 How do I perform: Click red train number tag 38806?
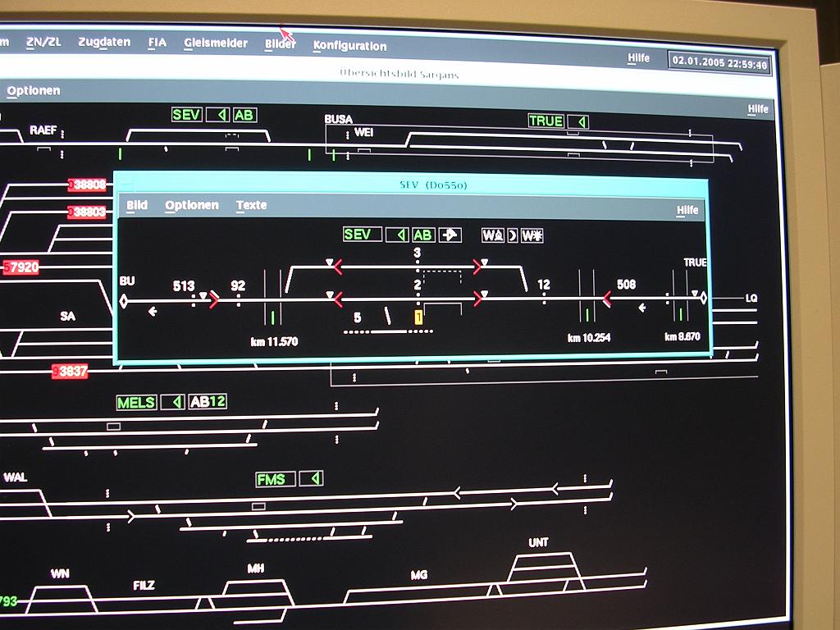coord(88,185)
